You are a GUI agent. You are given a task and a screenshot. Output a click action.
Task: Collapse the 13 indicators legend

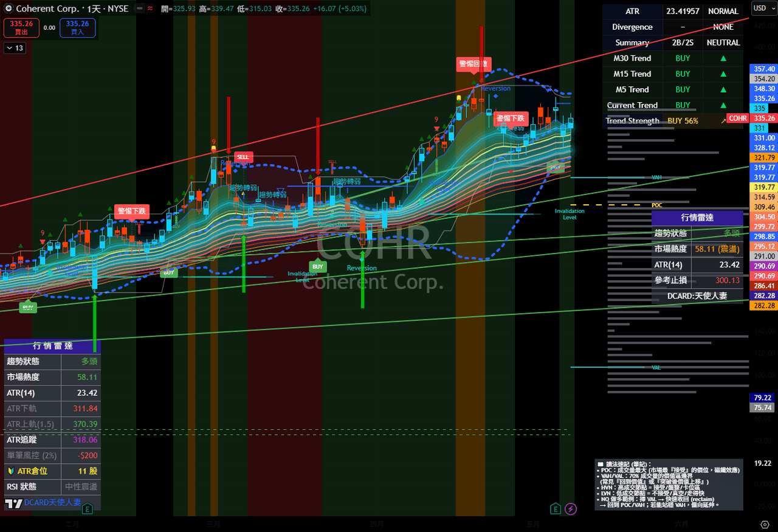(x=15, y=48)
